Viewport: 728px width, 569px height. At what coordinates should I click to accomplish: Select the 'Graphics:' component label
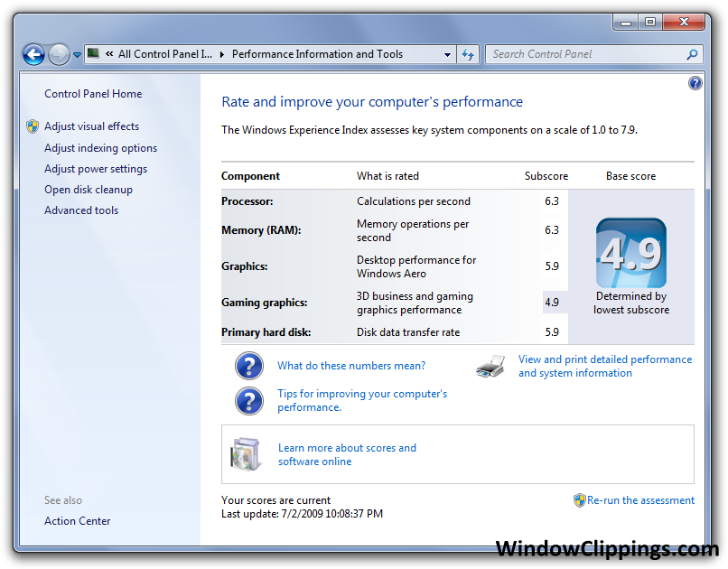[x=244, y=266]
